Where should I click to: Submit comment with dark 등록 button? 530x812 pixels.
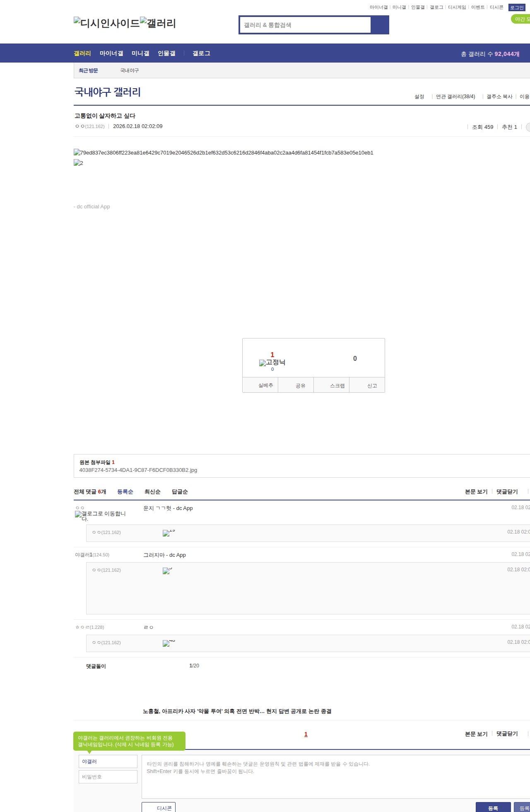[493, 807]
